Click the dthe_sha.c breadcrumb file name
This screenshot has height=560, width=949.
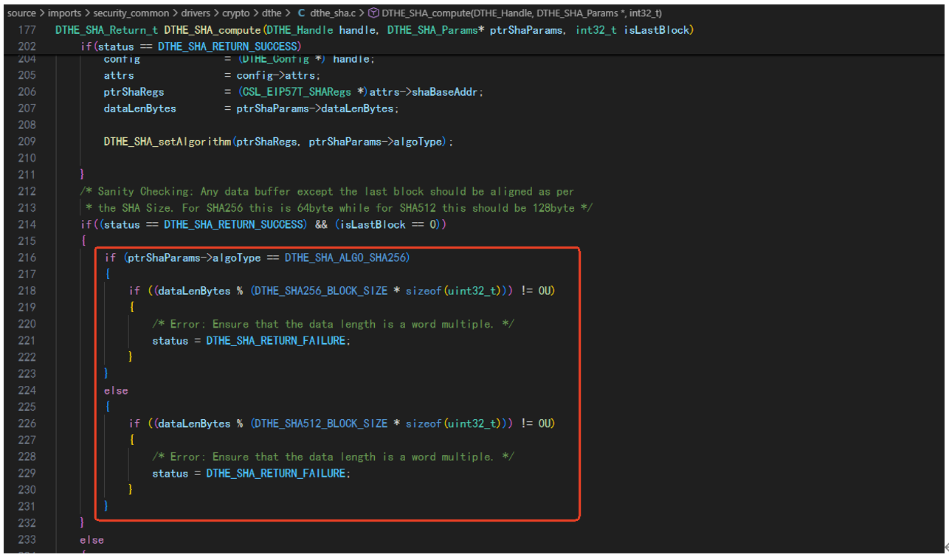(334, 13)
